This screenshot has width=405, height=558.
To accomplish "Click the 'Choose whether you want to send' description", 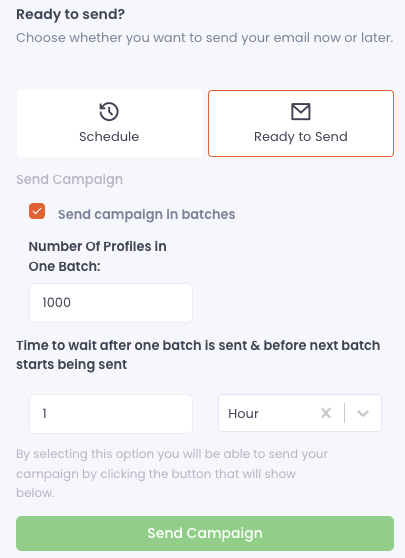I will pos(205,38).
